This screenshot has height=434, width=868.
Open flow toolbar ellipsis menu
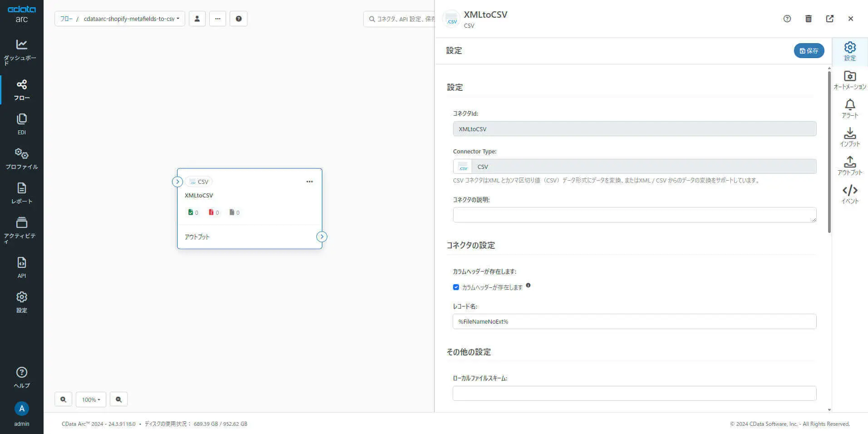[x=217, y=19]
